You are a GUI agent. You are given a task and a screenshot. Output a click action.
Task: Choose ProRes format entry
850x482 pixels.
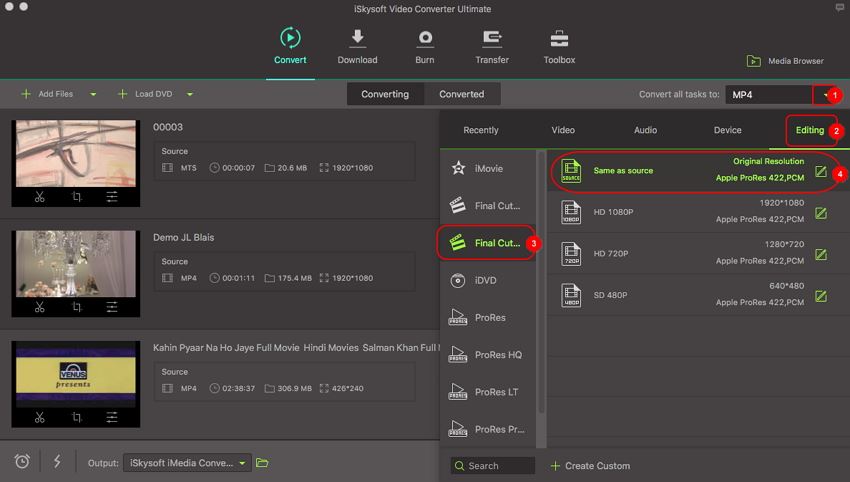click(488, 318)
